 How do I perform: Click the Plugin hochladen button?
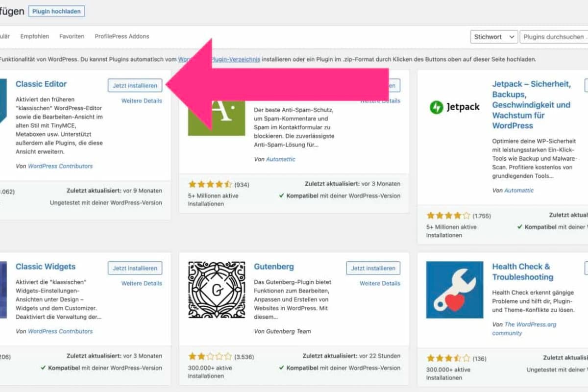click(x=56, y=10)
